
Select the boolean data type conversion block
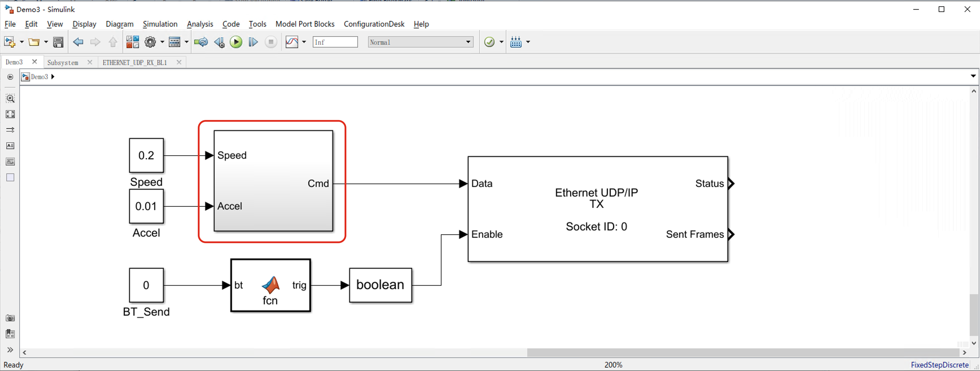click(380, 285)
